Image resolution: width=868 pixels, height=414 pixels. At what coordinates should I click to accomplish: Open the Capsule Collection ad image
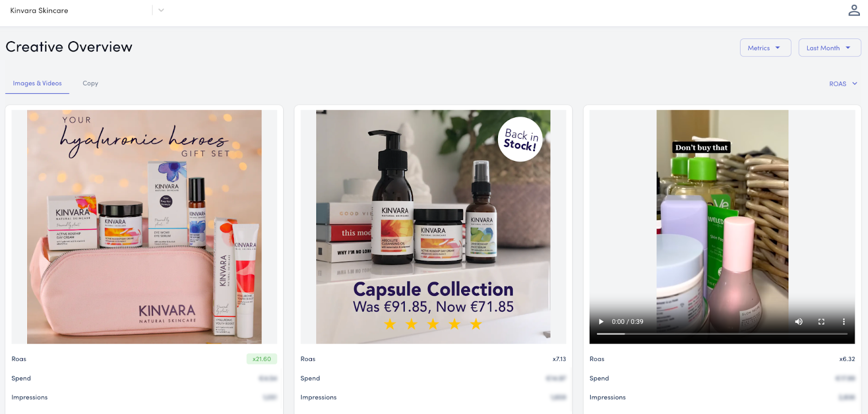433,227
